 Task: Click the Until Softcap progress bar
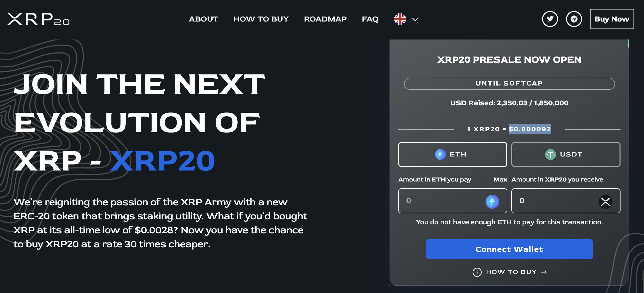click(x=509, y=83)
